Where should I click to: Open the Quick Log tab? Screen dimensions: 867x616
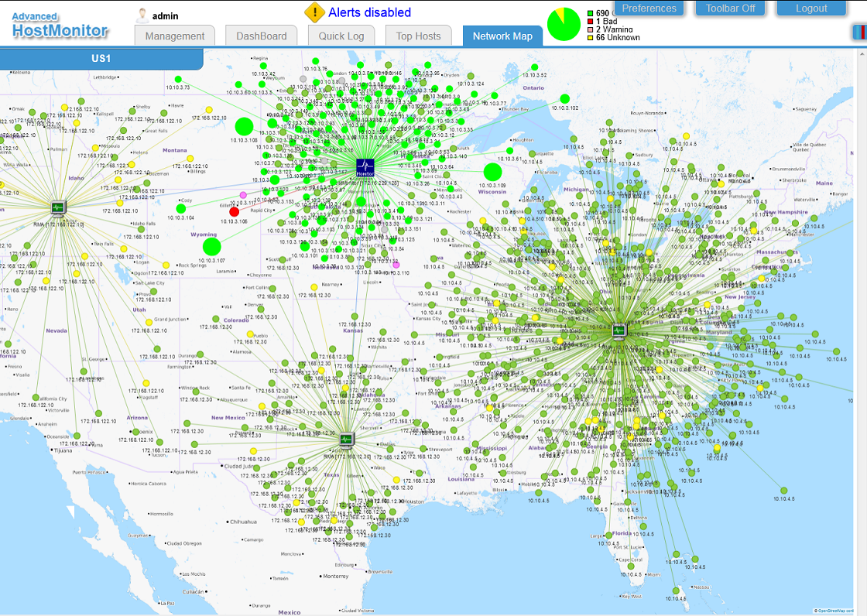pos(341,36)
